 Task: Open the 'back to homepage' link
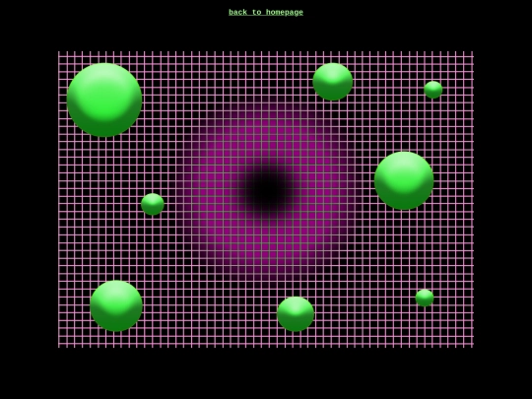pyautogui.click(x=266, y=12)
